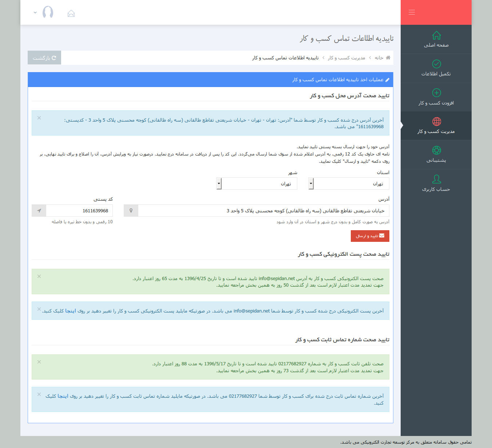Open the hamburger menu in red header
The height and width of the screenshot is (448, 492).
pos(412,12)
